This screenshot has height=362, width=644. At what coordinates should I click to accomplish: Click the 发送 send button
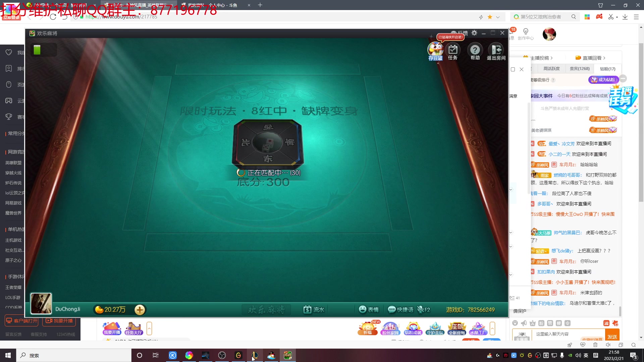pos(612,337)
